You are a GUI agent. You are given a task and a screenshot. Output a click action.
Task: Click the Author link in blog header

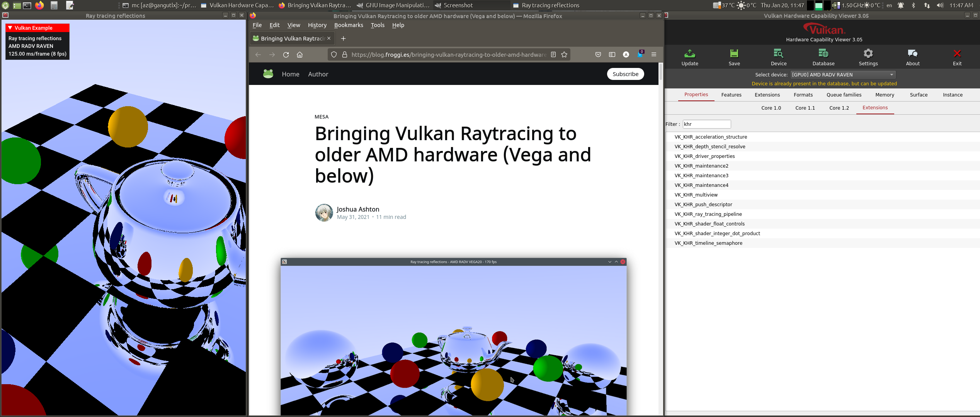[318, 74]
